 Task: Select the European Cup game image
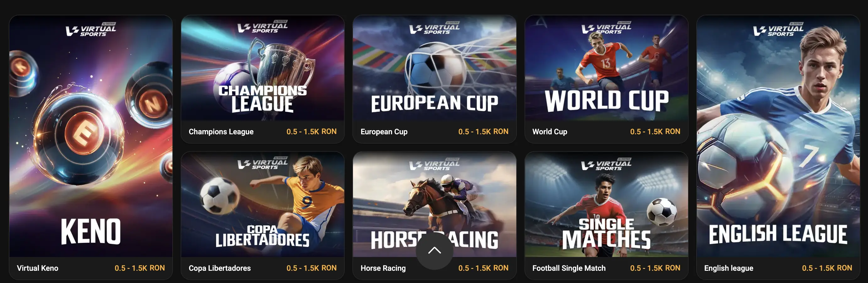(434, 68)
